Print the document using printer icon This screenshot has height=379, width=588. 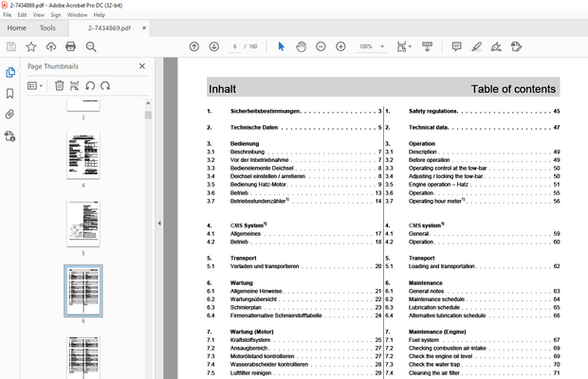pos(70,46)
